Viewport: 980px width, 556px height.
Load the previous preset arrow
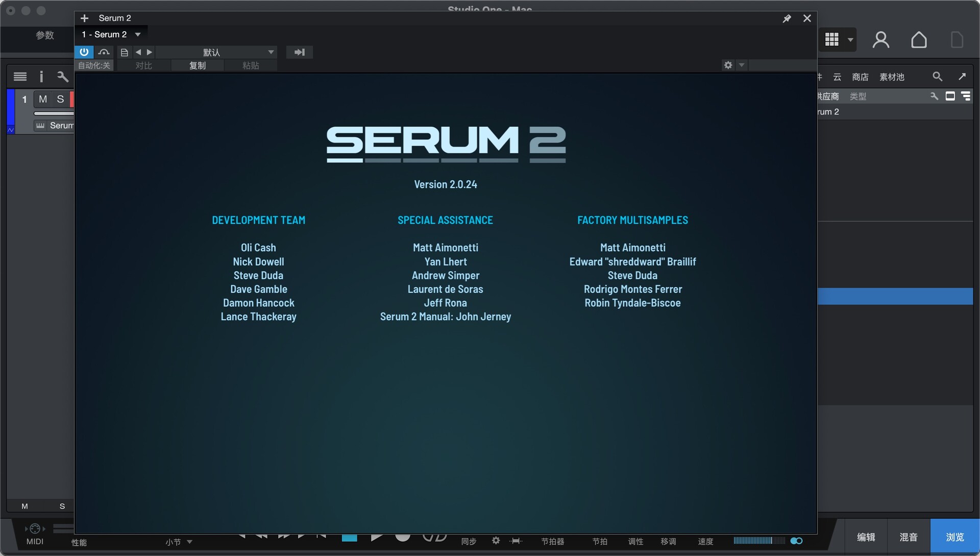[138, 52]
